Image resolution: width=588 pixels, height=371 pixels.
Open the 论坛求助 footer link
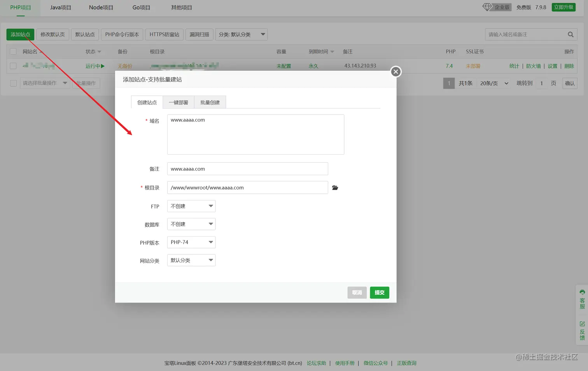(x=317, y=363)
